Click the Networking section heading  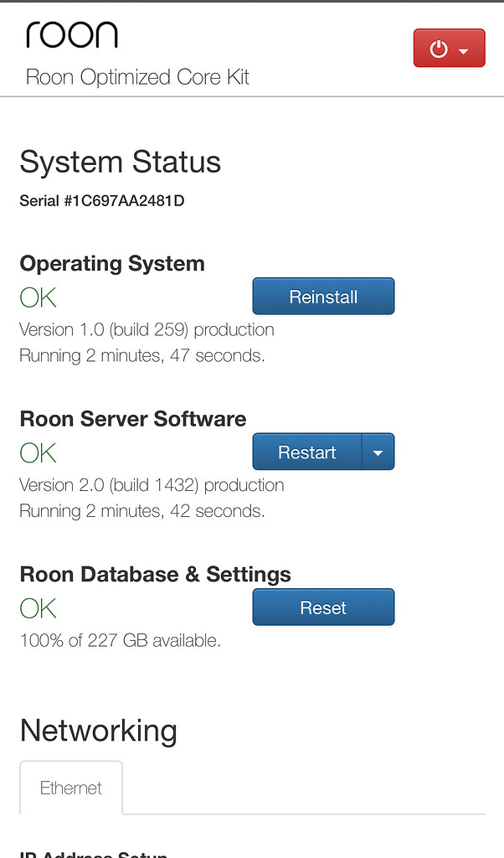(x=98, y=731)
